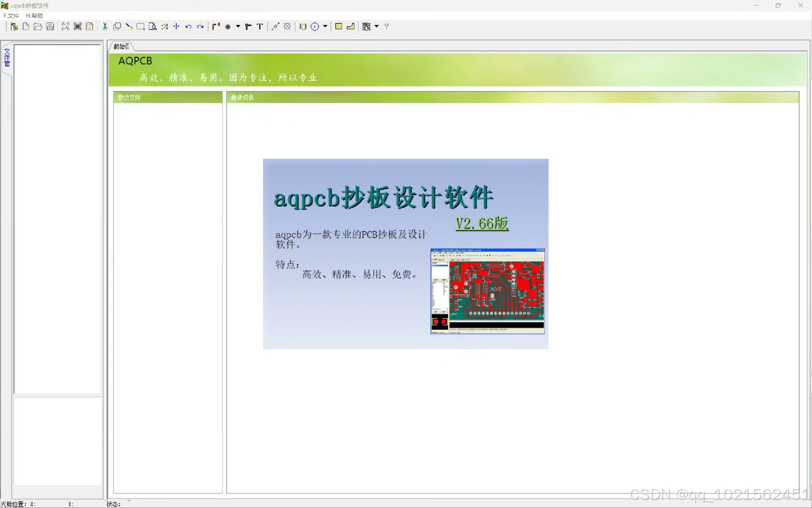This screenshot has height=508, width=812.
Task: Open dropdown next to the grid layout icon
Action: coord(377,27)
